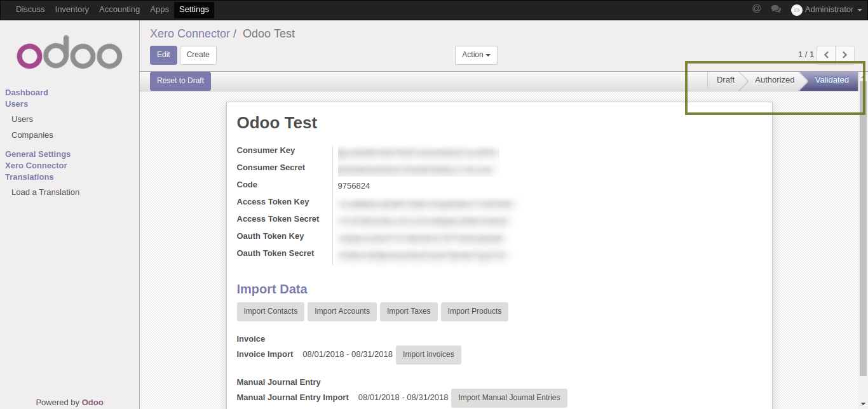Open the Discuss menu
The height and width of the screenshot is (409, 868).
(x=31, y=10)
